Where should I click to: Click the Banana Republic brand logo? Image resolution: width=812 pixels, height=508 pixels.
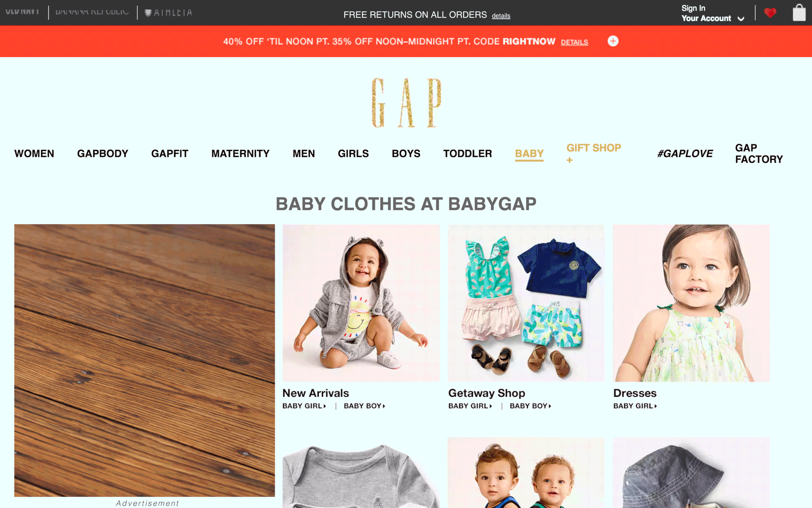(92, 12)
